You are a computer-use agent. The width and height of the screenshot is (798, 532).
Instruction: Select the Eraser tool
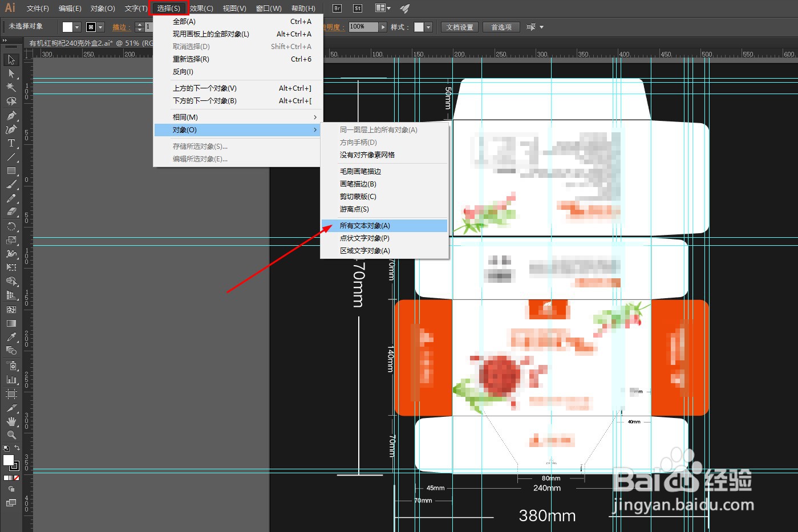pyautogui.click(x=11, y=212)
